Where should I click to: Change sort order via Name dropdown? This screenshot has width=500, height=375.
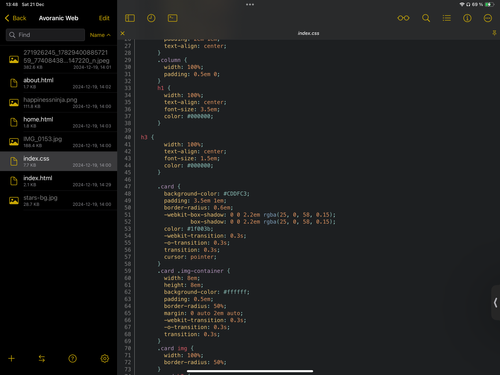100,35
